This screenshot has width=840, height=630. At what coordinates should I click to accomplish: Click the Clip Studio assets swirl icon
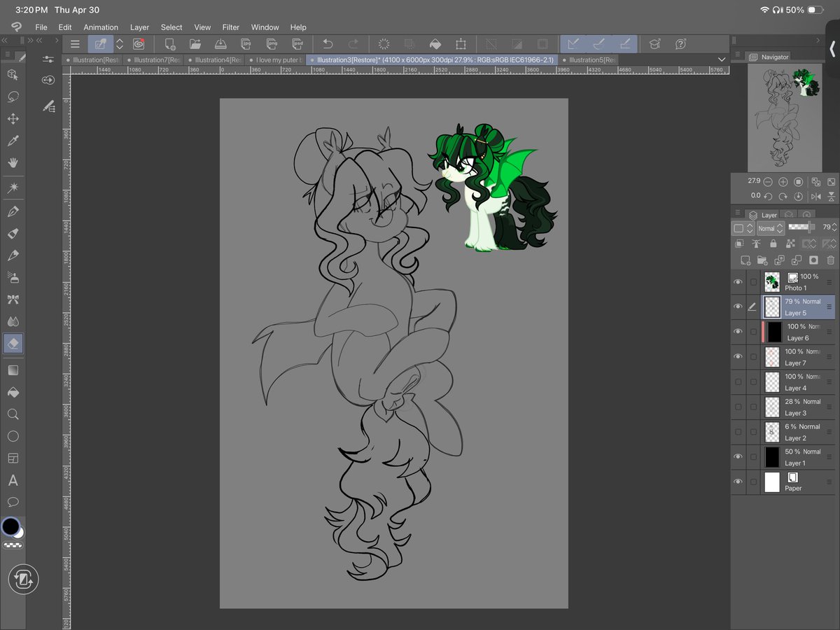coord(139,43)
